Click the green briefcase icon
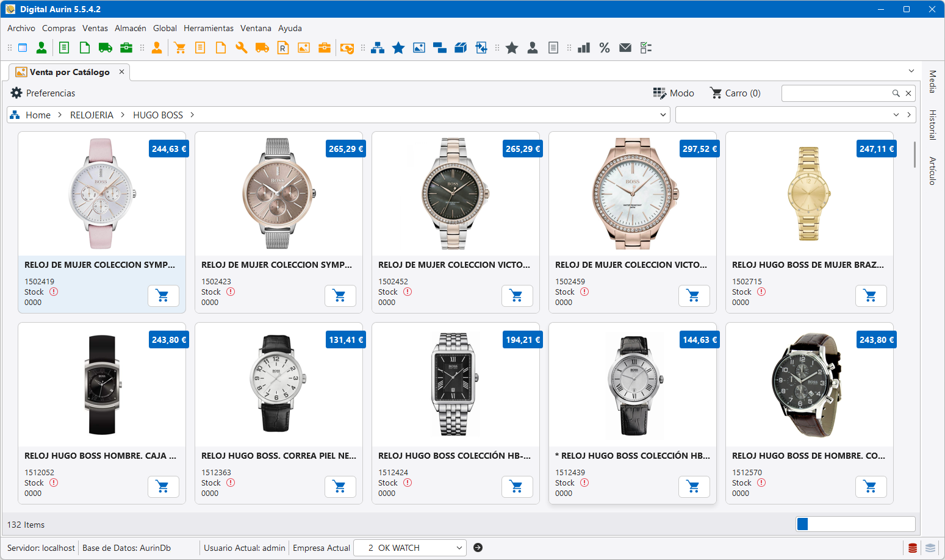 point(126,48)
